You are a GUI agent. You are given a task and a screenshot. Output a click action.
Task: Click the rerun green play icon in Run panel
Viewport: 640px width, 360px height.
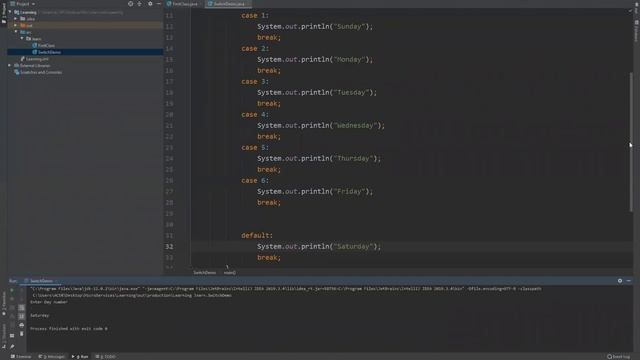[12, 290]
